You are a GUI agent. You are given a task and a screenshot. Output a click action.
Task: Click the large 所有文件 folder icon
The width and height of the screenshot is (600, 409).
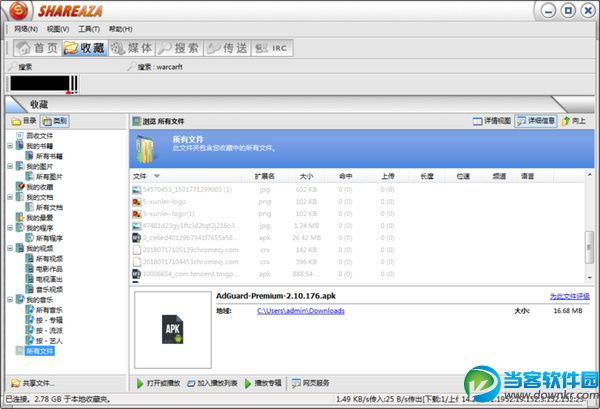[146, 150]
